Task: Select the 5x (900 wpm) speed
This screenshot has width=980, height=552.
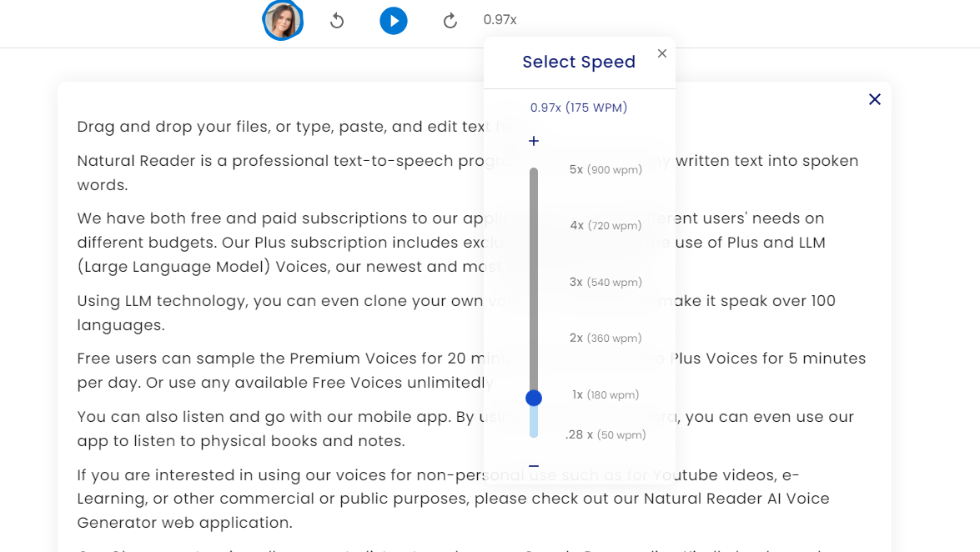Action: pyautogui.click(x=606, y=170)
